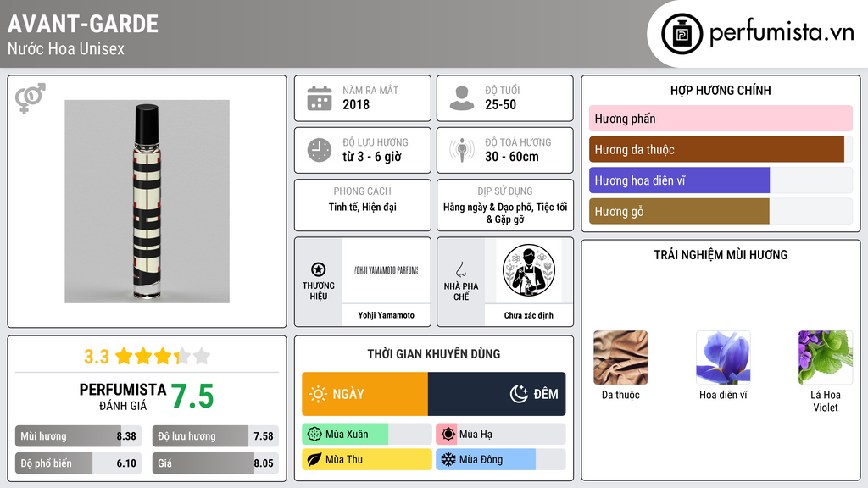Screen dimensions: 868x488
Task: Click the unisex gender symbol icon
Action: tap(30, 98)
